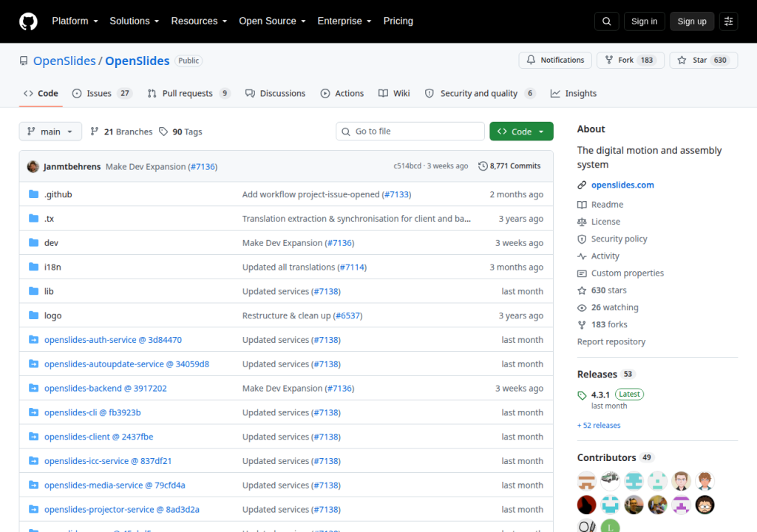Expand the Enterprise menu
The image size is (757, 532).
click(344, 21)
